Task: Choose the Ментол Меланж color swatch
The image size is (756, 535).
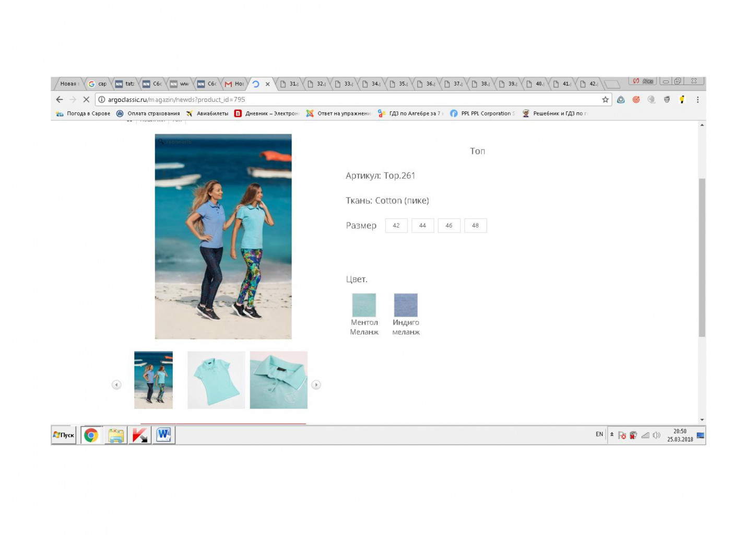Action: click(364, 305)
